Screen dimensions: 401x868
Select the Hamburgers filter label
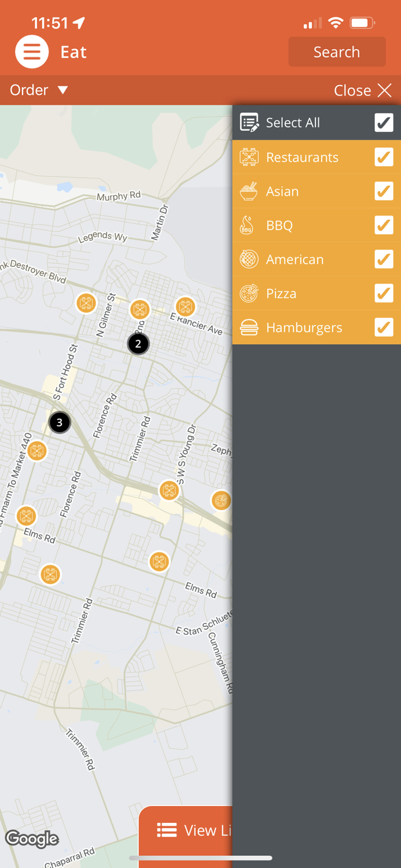(304, 328)
